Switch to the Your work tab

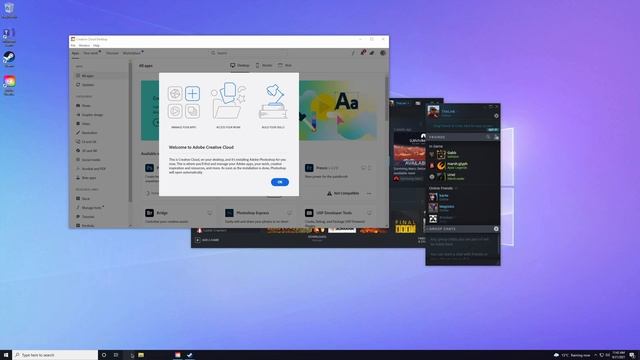pyautogui.click(x=91, y=53)
